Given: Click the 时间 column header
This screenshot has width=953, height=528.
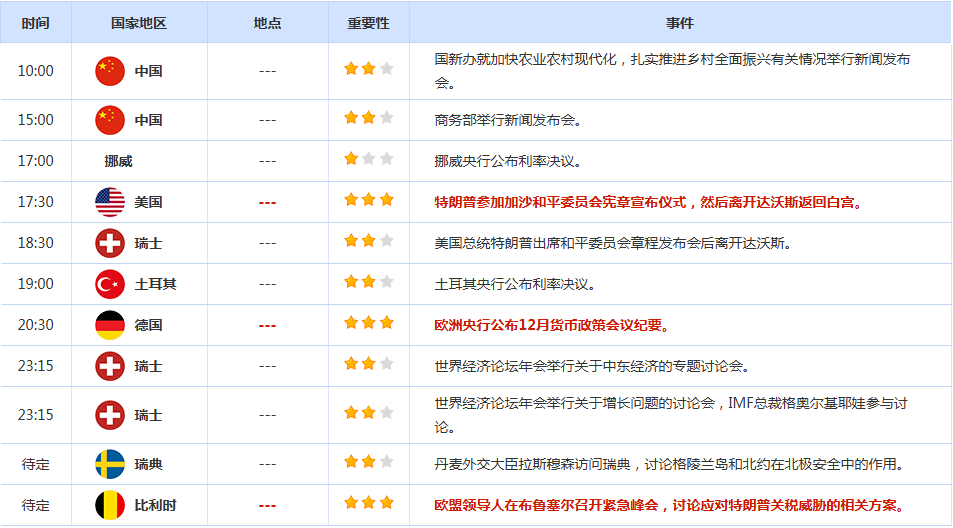Looking at the screenshot, I should (35, 23).
